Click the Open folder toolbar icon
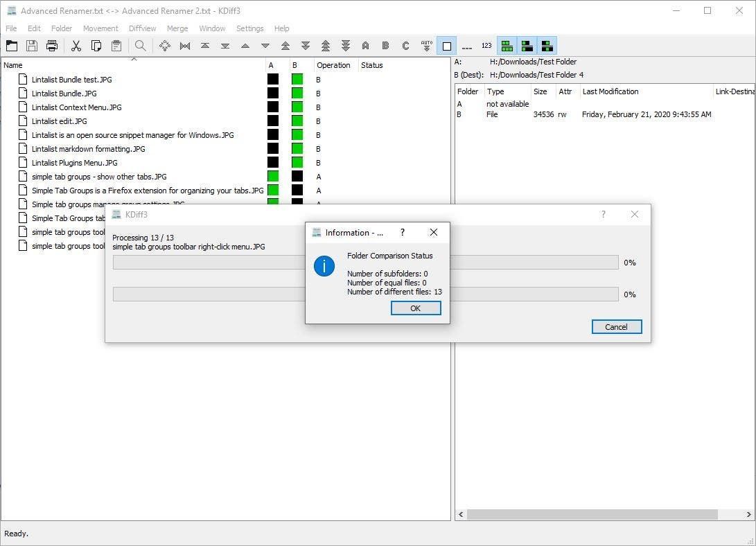The height and width of the screenshot is (546, 756). [12, 46]
